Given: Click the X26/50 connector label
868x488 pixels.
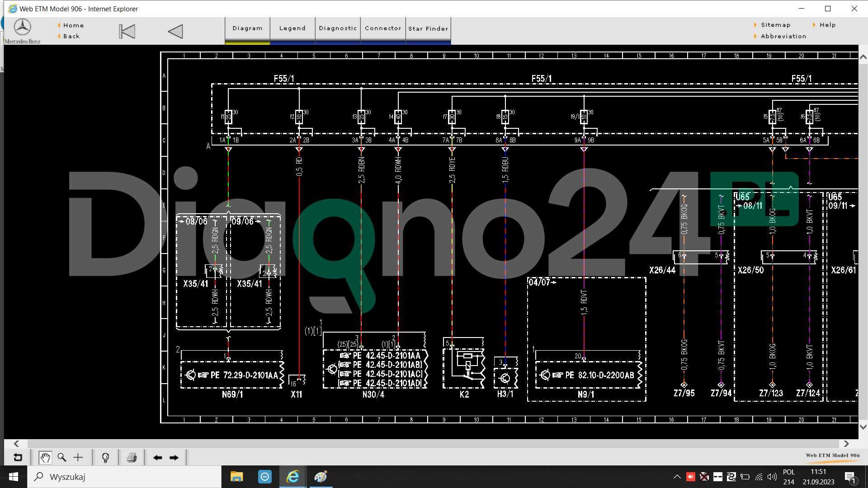Looking at the screenshot, I should pyautogui.click(x=750, y=270).
